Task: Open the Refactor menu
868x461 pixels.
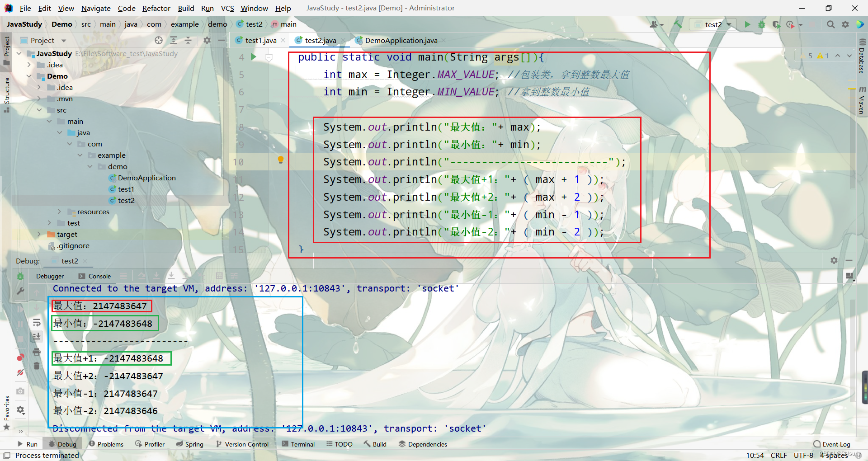Action: pyautogui.click(x=156, y=8)
